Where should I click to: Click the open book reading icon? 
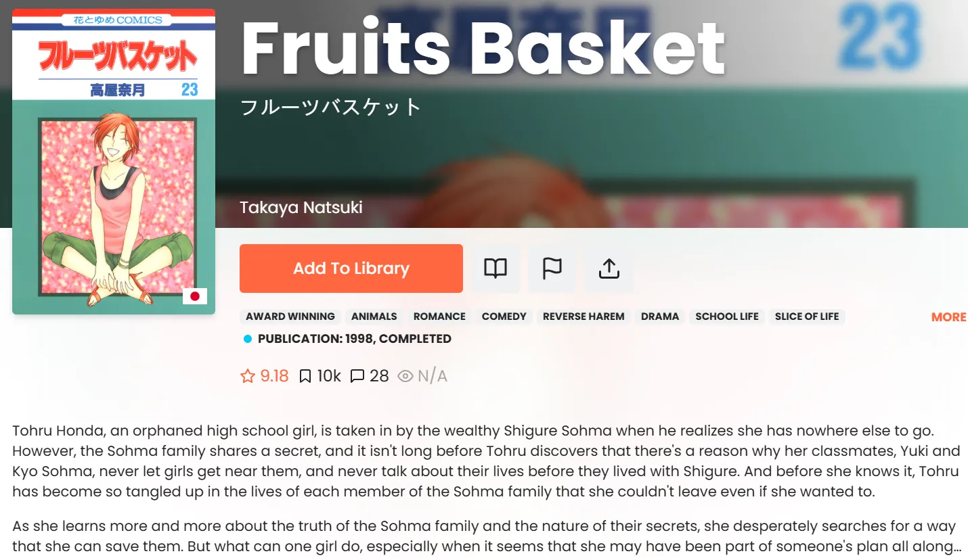[496, 269]
